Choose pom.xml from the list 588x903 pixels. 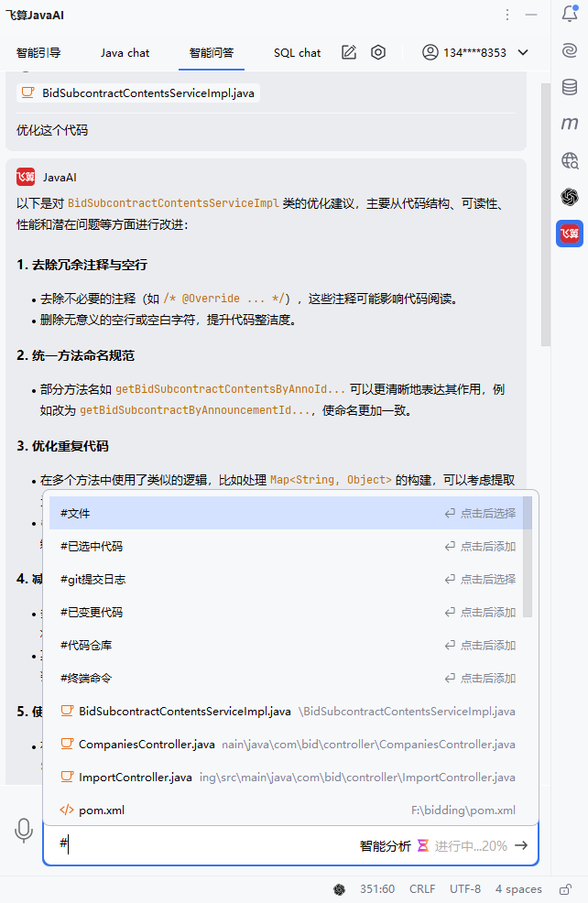[288, 810]
